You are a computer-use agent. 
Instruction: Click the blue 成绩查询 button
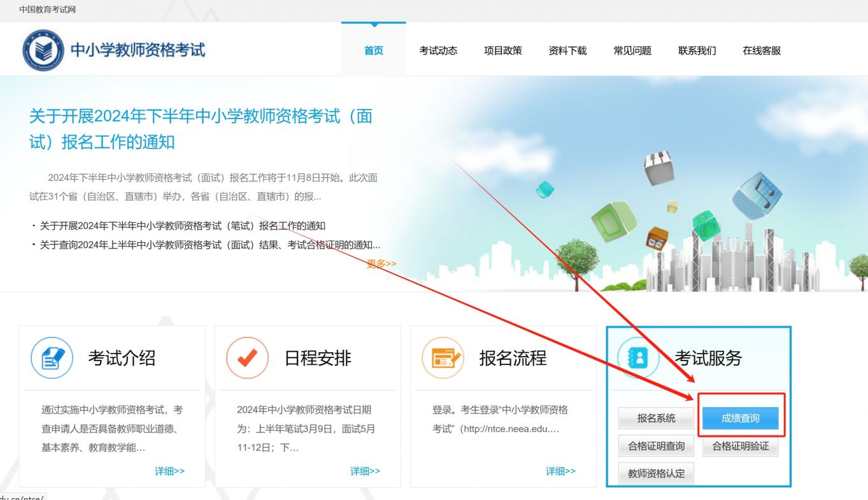coord(741,418)
